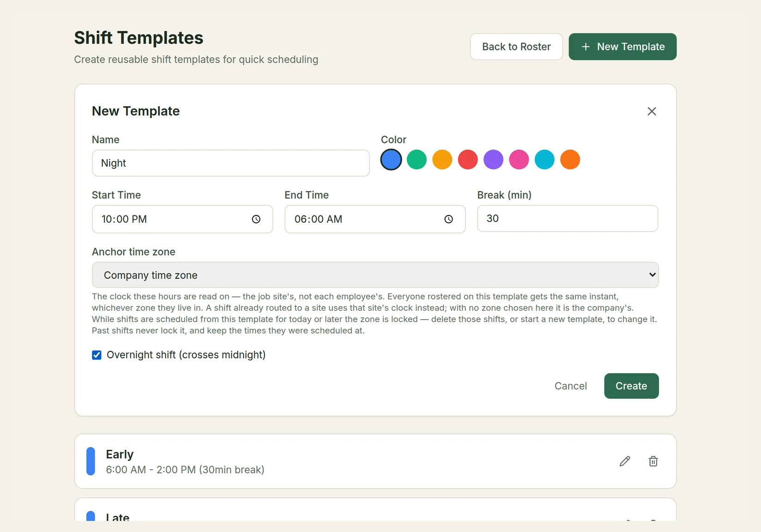Cancel the new template form
Screen dimensions: 761x532
point(571,386)
